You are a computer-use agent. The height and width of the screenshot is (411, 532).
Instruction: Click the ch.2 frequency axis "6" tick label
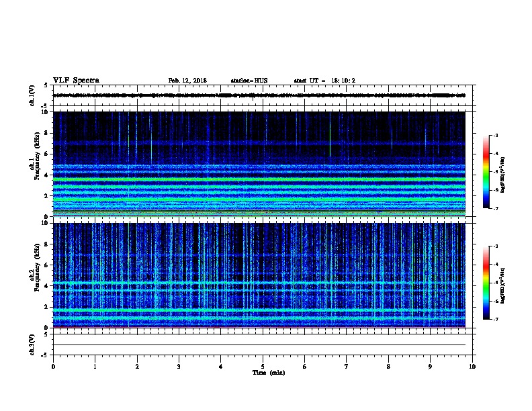coord(47,265)
